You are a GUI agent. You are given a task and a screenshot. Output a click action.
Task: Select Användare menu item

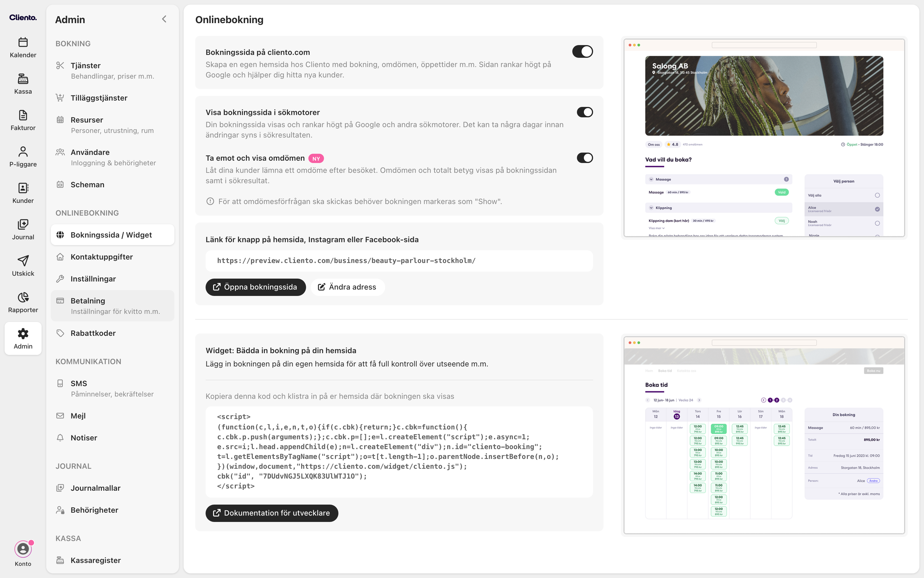[x=113, y=158]
